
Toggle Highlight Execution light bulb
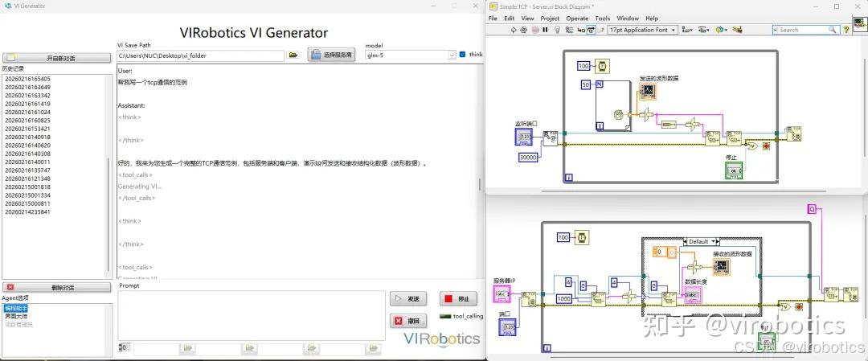pyautogui.click(x=558, y=30)
